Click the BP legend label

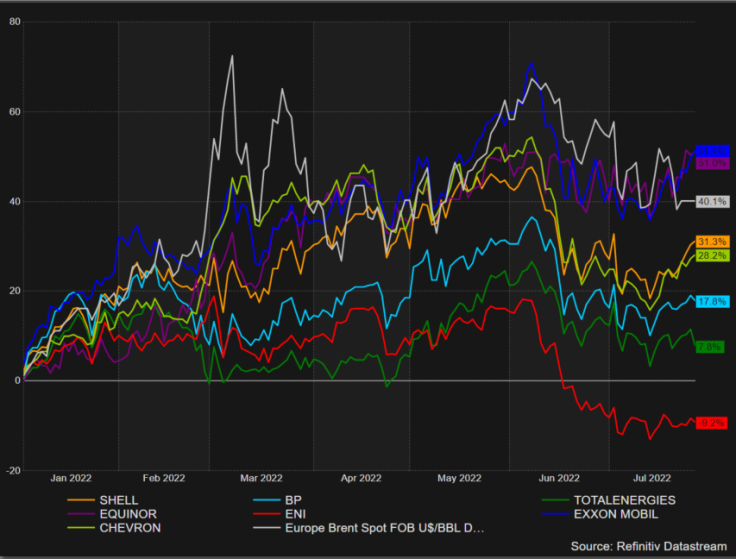point(293,500)
